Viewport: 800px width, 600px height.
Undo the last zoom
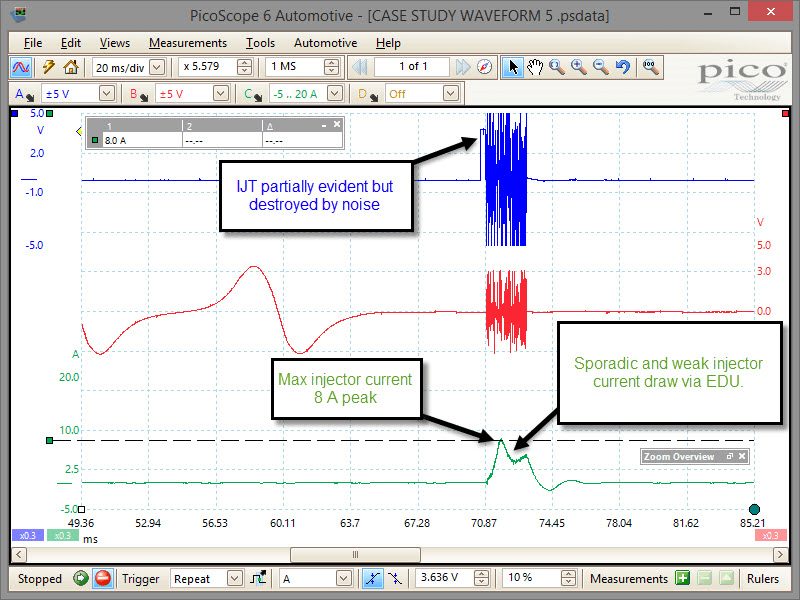(622, 67)
